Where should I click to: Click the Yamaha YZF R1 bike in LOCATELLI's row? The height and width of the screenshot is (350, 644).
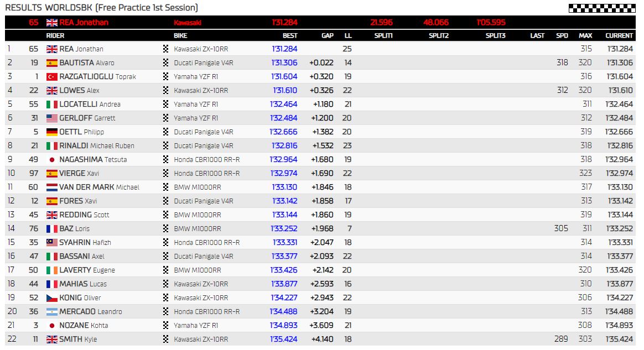[x=196, y=104]
